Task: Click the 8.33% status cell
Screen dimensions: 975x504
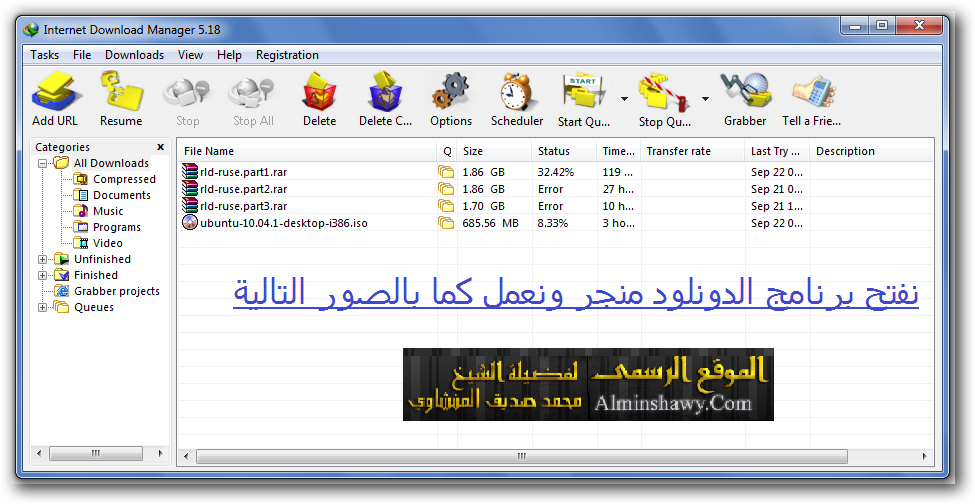Action: click(x=553, y=222)
